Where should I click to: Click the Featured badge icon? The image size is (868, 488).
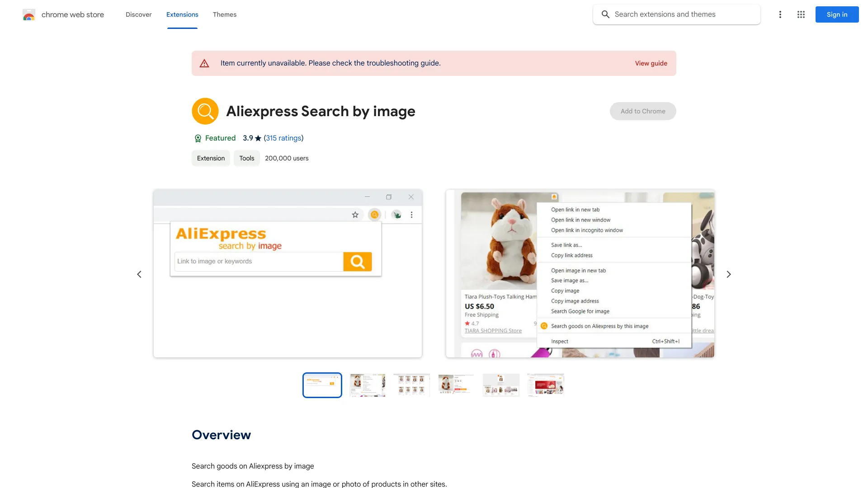[x=198, y=138]
